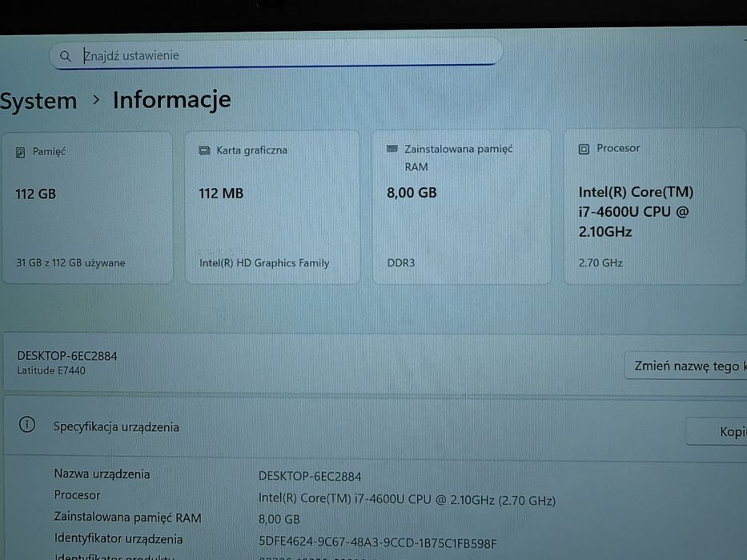Click the 'i7-4600U CPU @ 2.10GHz (2.70 GHz)' value
The width and height of the screenshot is (747, 560).
click(x=407, y=499)
